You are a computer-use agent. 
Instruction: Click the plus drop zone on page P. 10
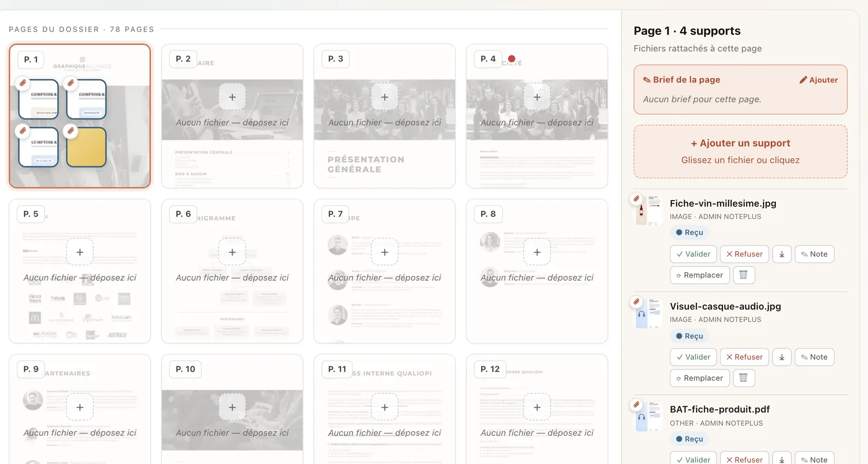coord(232,407)
